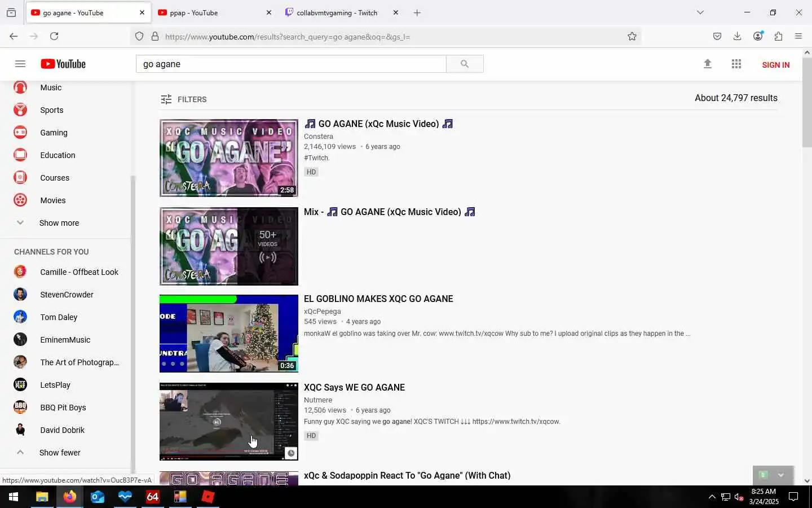Click the Sports category icon

pos(20,110)
